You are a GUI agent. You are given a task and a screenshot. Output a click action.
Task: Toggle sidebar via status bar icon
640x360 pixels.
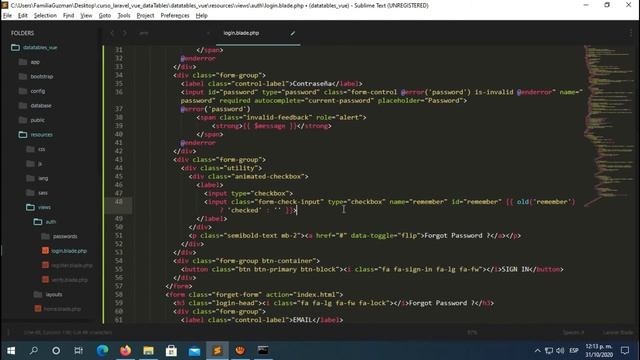pos(9,332)
